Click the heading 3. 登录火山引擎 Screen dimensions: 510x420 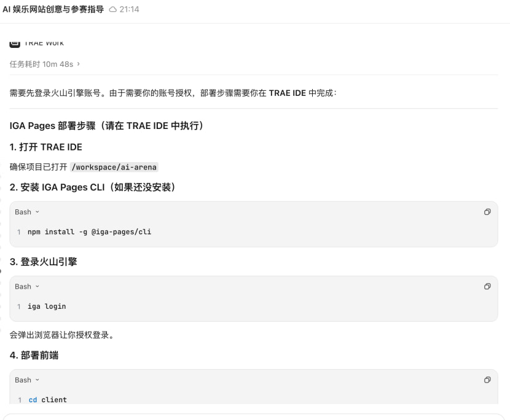click(x=43, y=262)
